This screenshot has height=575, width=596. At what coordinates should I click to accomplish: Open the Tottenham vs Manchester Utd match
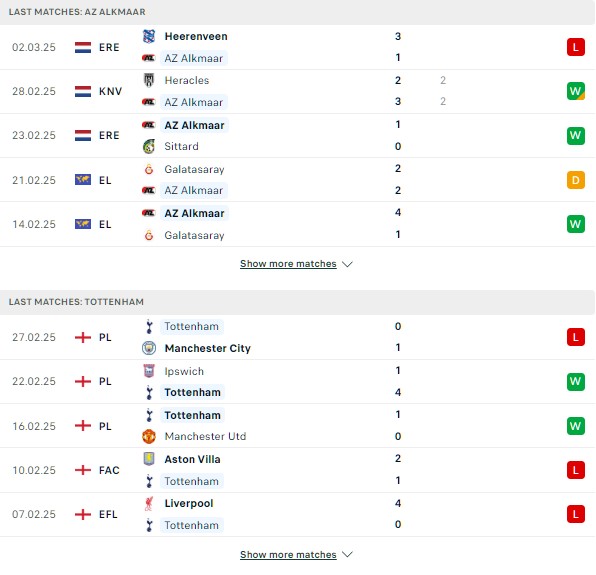point(298,426)
